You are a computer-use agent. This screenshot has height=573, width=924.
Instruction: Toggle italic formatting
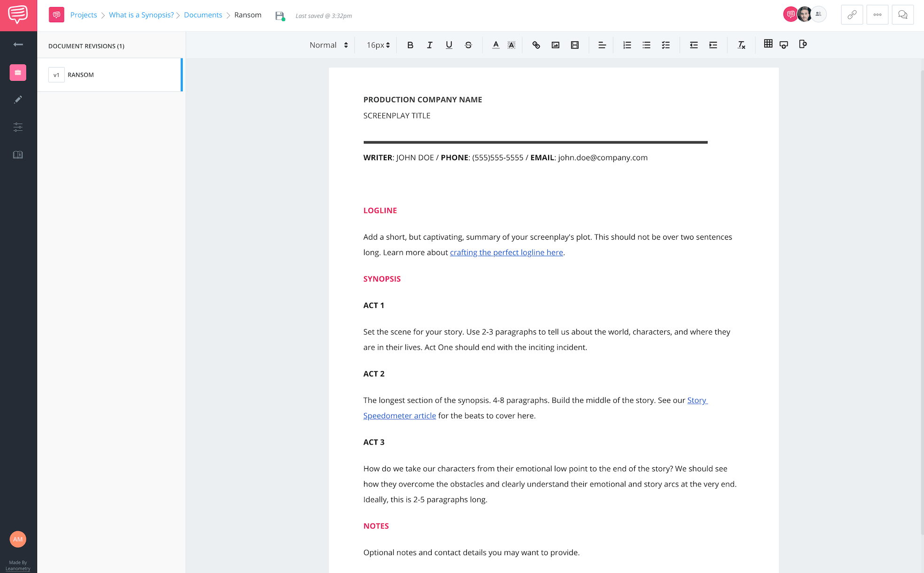tap(429, 45)
